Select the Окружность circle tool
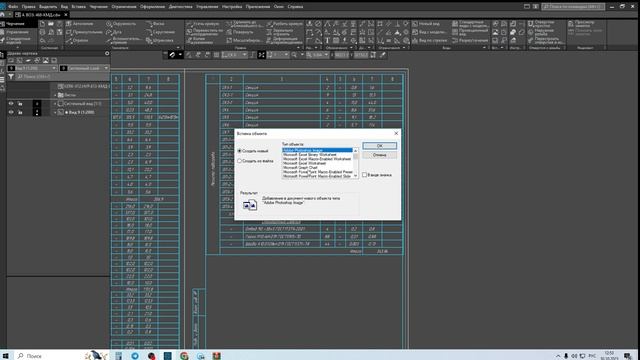 pos(121,24)
